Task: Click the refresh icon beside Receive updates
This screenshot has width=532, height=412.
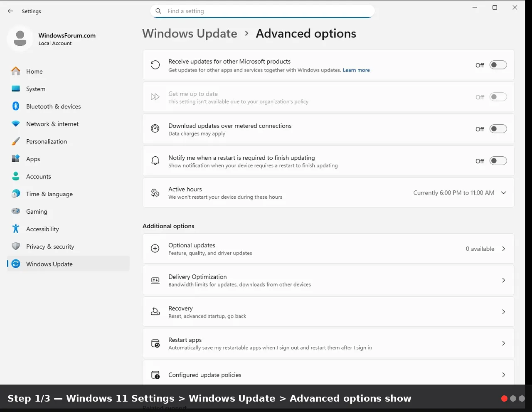Action: point(155,65)
